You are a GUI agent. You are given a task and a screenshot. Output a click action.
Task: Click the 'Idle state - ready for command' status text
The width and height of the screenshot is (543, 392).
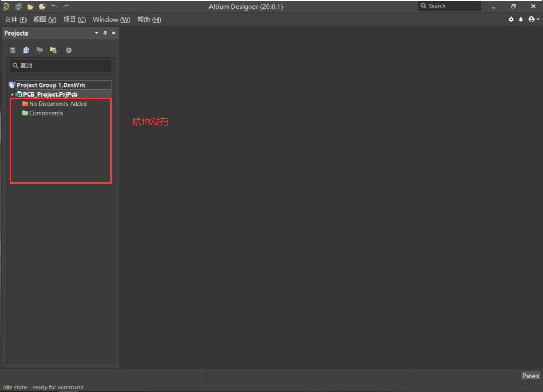click(43, 387)
